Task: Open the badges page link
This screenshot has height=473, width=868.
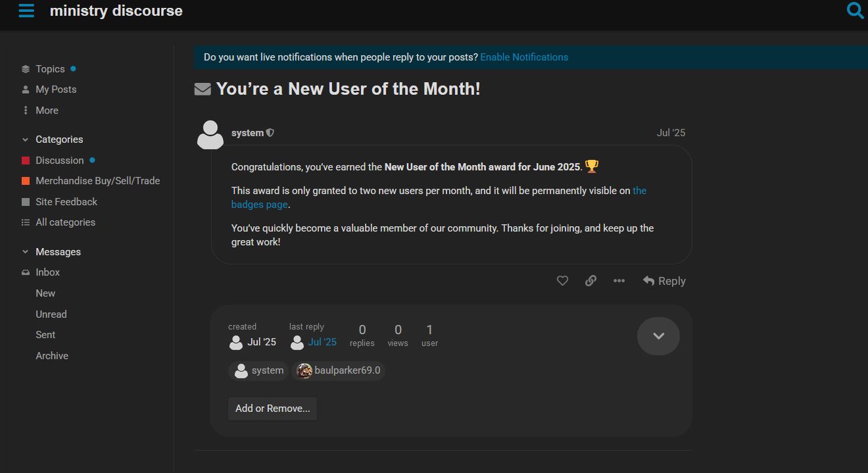Action: [259, 205]
